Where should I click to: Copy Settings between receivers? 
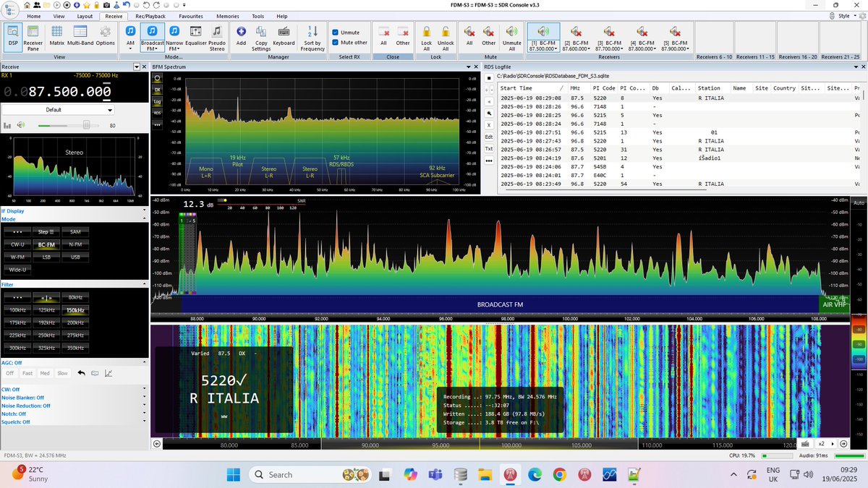(x=261, y=36)
